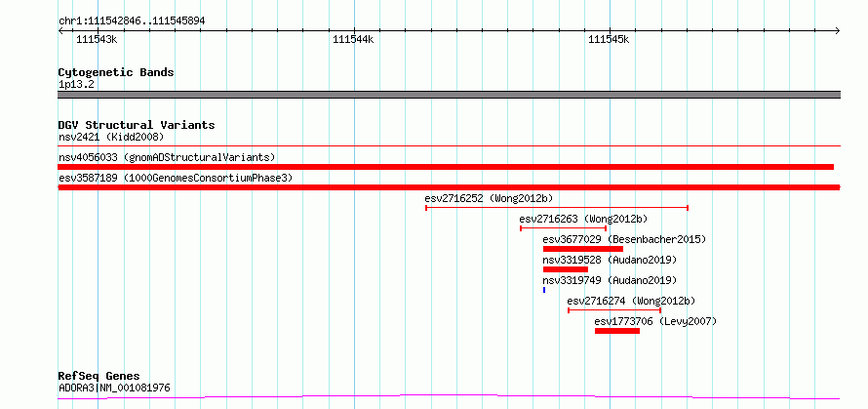This screenshot has height=409, width=868.
Task: Select the thin red nsv2421 variant line
Action: (449, 146)
